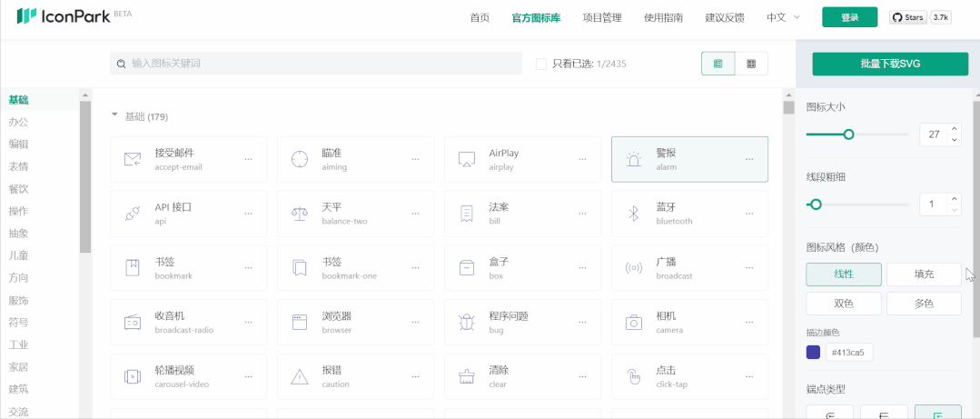Adjust the 线段粗细 slider handle
This screenshot has height=419, width=980.
[816, 204]
